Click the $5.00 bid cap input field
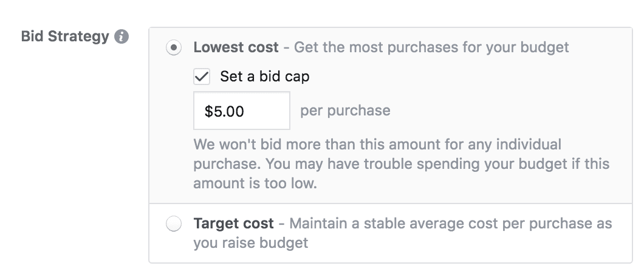 point(241,111)
